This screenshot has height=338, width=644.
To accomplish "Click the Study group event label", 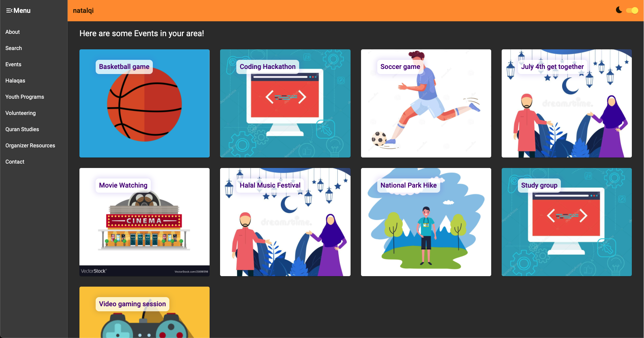I will point(539,185).
